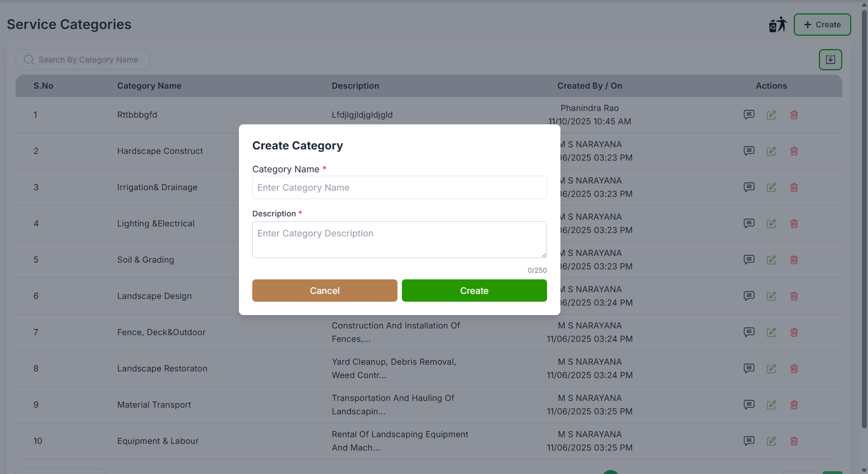
Task: Click the Created By / On column header
Action: pos(589,86)
